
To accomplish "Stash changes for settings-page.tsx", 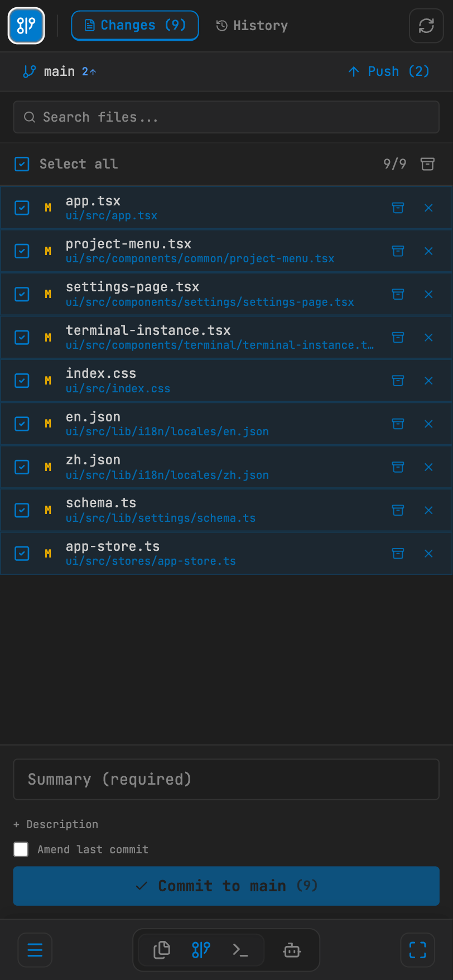I will click(398, 294).
